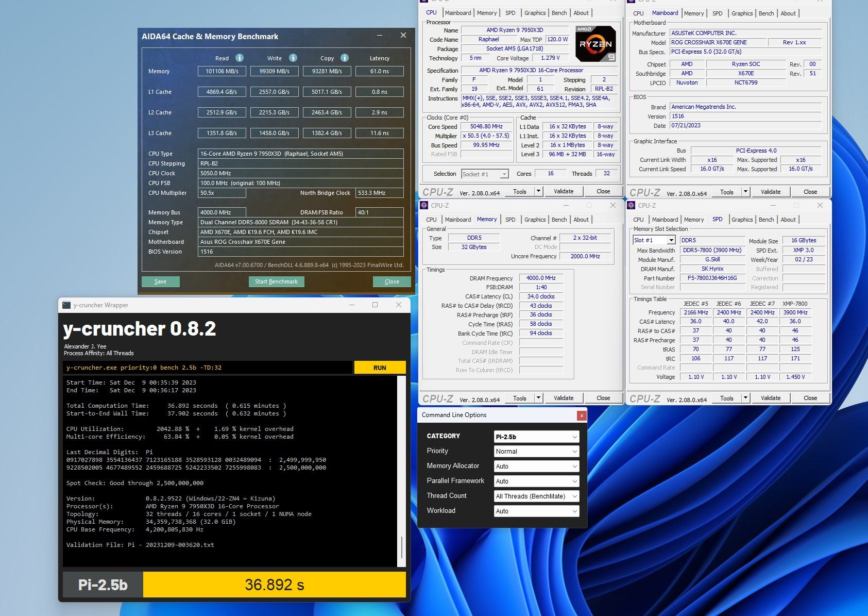
Task: Click the CPU Type field in AIDA64
Action: click(x=301, y=154)
